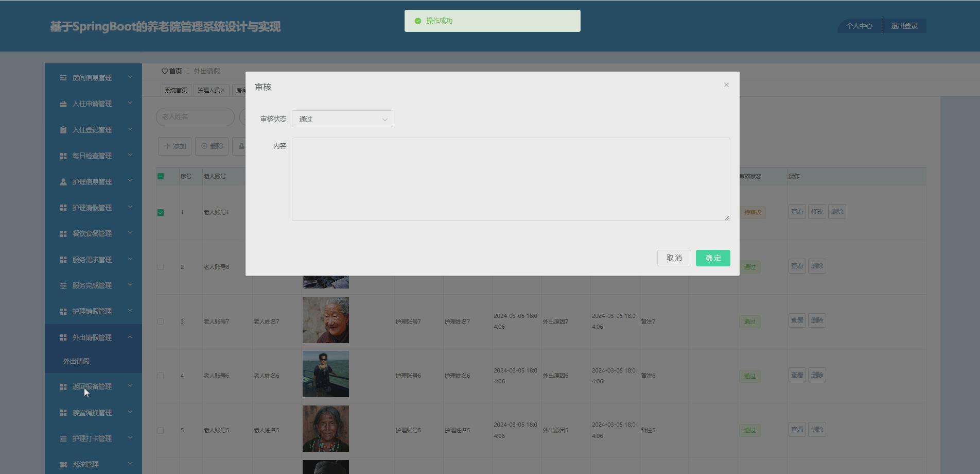Click the 餐饮套餐管理 grid icon
The height and width of the screenshot is (474, 980).
click(63, 233)
